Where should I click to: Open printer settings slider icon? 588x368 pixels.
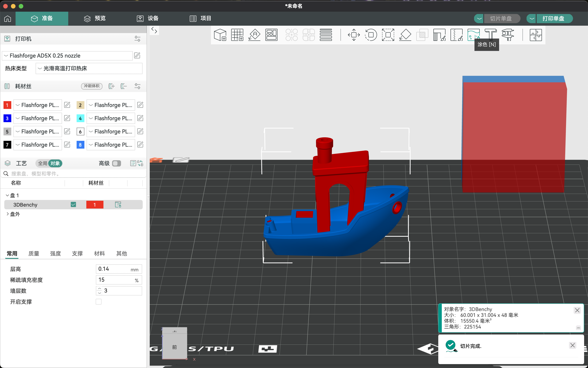tap(137, 39)
